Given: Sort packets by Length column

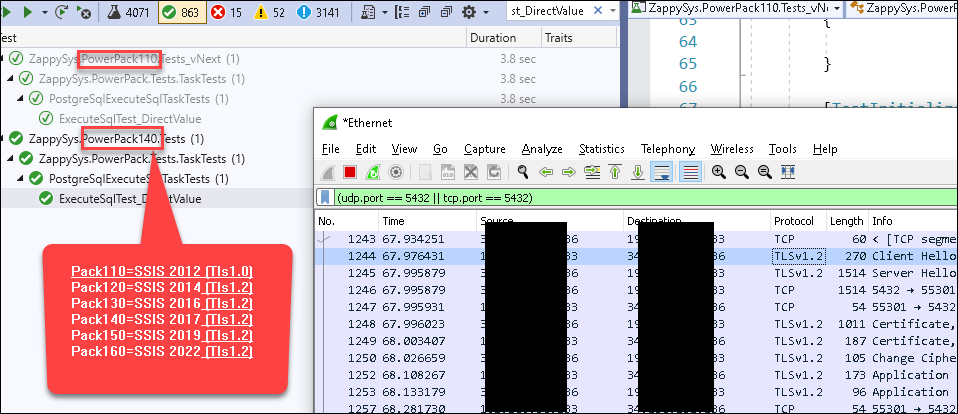Looking at the screenshot, I should [846, 221].
